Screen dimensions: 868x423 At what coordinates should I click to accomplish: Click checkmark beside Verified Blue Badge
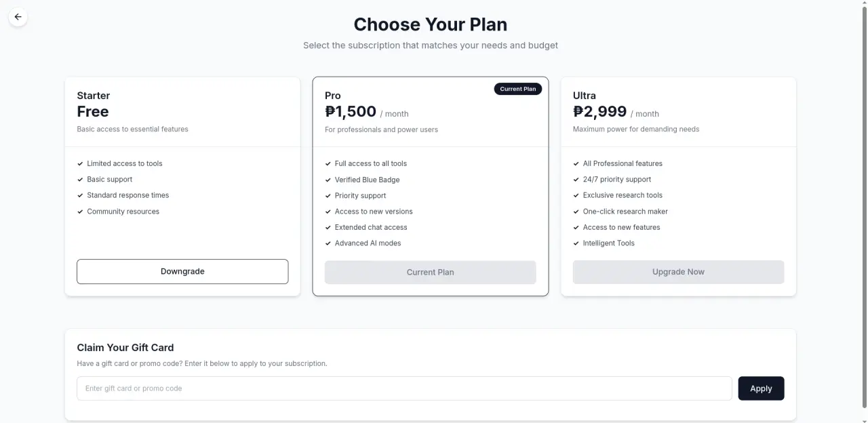coord(328,180)
